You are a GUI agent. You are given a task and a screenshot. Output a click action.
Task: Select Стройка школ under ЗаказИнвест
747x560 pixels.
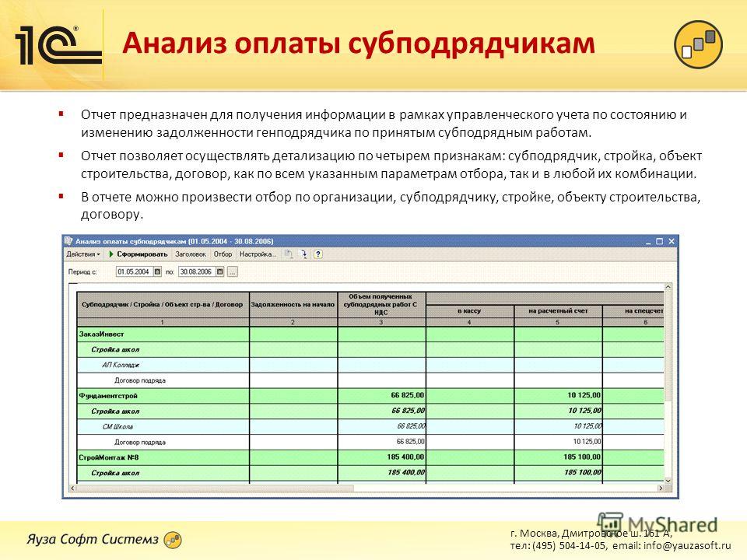370,349
